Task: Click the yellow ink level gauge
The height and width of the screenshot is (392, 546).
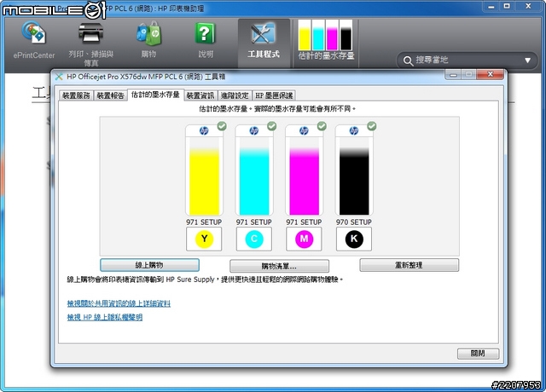Action: point(204,176)
